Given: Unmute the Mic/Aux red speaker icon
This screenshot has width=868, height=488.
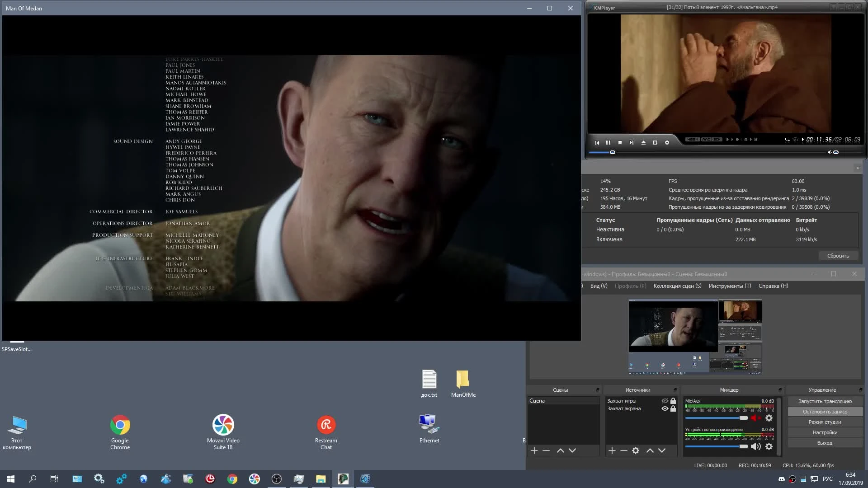Looking at the screenshot, I should coord(755,418).
